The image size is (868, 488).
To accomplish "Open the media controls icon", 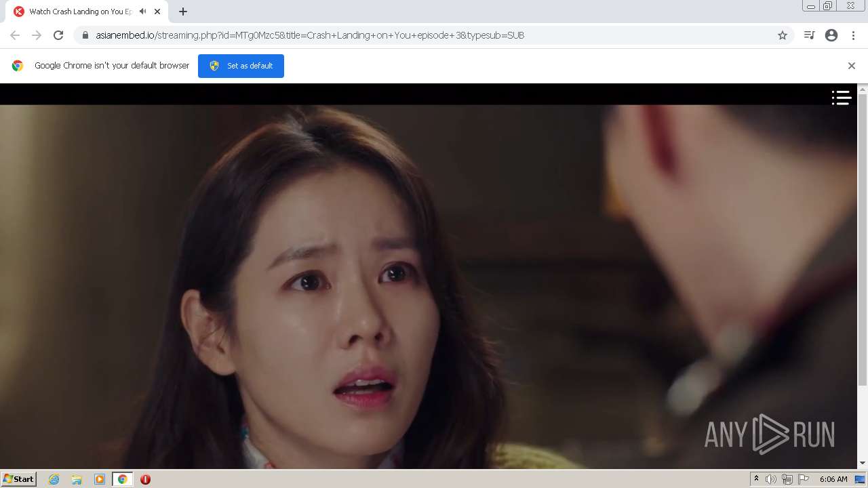I will click(x=809, y=35).
